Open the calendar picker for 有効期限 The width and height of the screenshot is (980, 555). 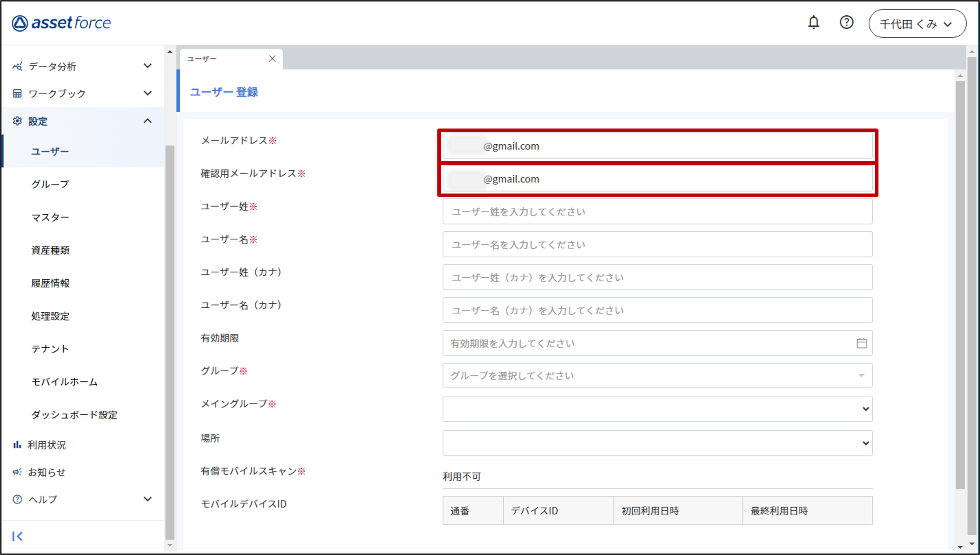coord(862,343)
